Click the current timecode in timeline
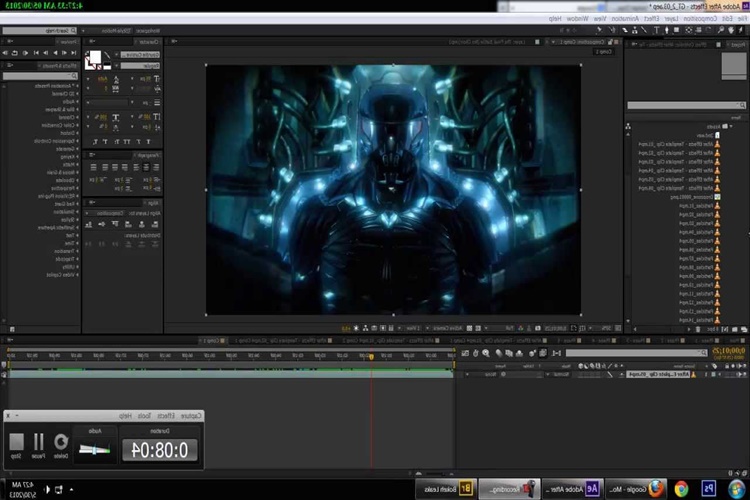 pos(729,351)
